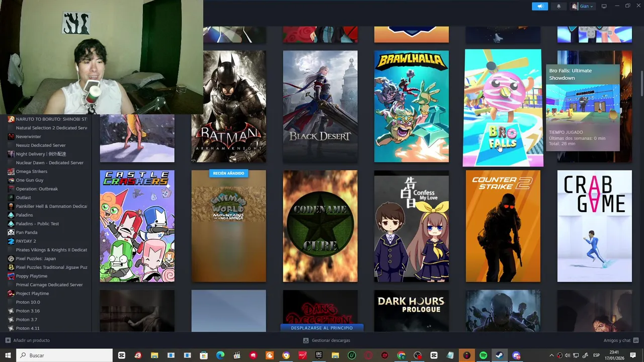The width and height of the screenshot is (644, 362).
Task: Select Confess My Love cover
Action: tap(411, 226)
